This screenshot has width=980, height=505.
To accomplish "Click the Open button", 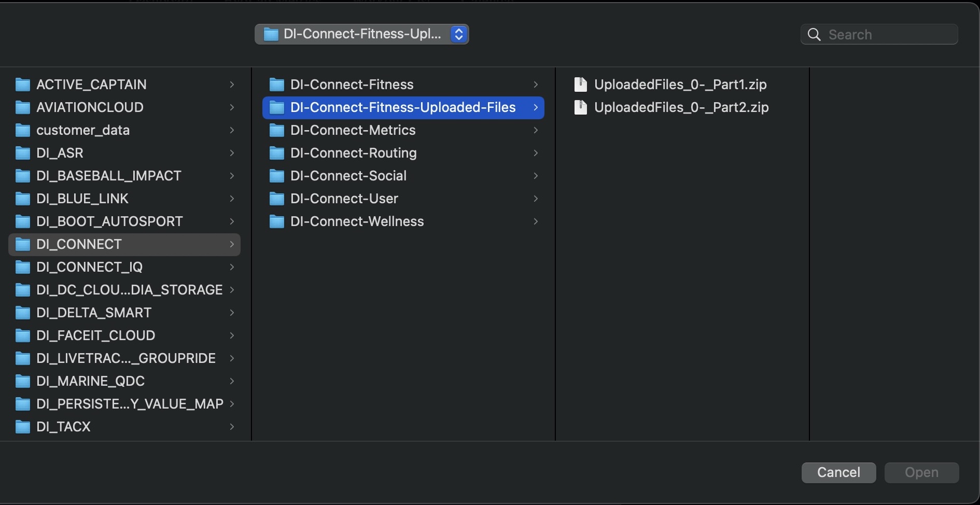I will click(x=921, y=472).
